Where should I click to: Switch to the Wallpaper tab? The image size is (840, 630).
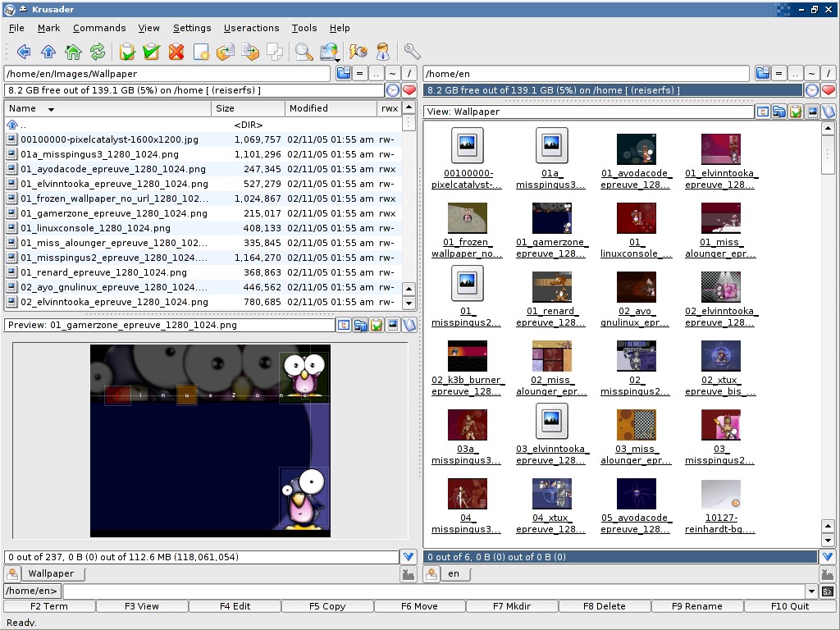coord(50,573)
